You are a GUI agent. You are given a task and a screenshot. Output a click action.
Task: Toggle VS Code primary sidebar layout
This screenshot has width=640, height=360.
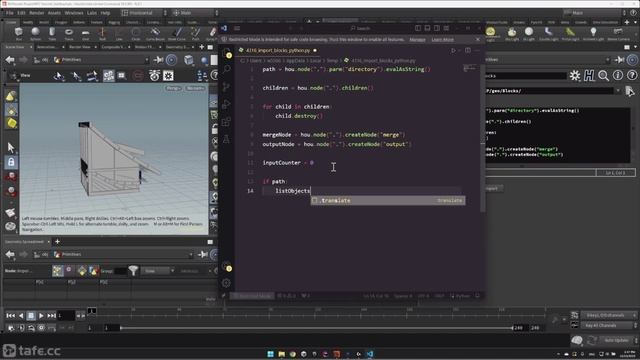point(418,28)
